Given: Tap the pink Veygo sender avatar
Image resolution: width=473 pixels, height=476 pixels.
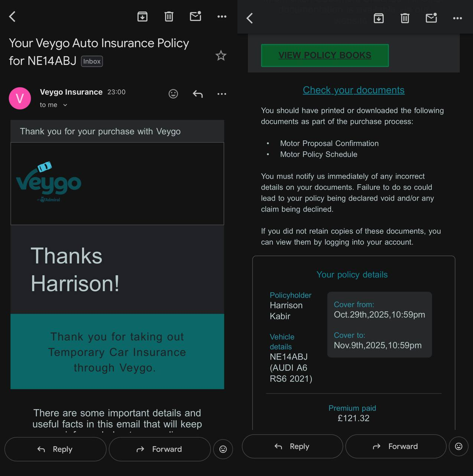Looking at the screenshot, I should click(20, 98).
